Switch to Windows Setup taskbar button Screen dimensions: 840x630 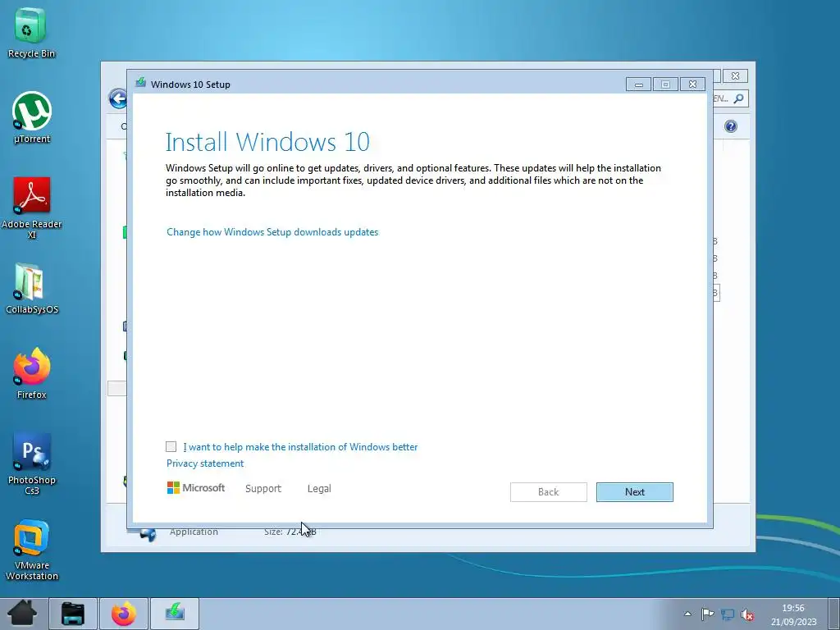[x=175, y=614]
